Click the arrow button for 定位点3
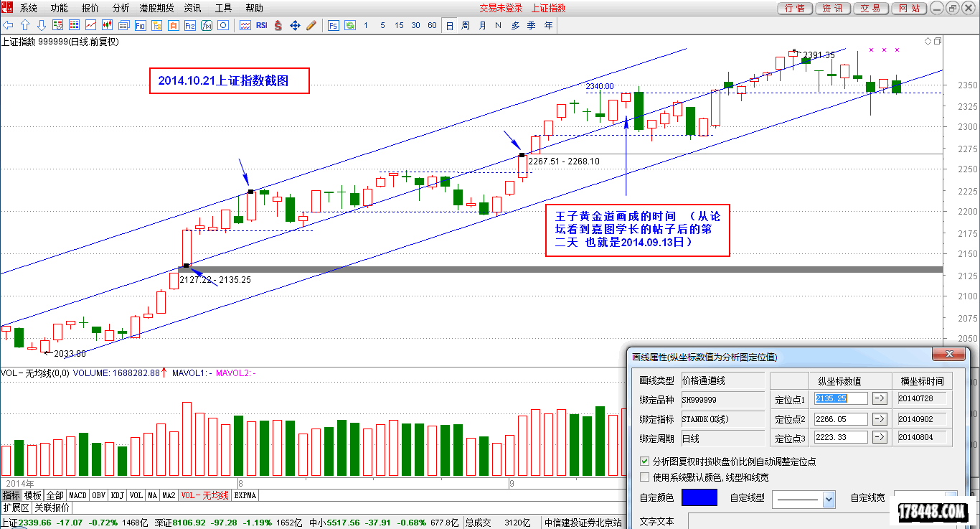Screen dimensions: 980x529 click(880, 437)
